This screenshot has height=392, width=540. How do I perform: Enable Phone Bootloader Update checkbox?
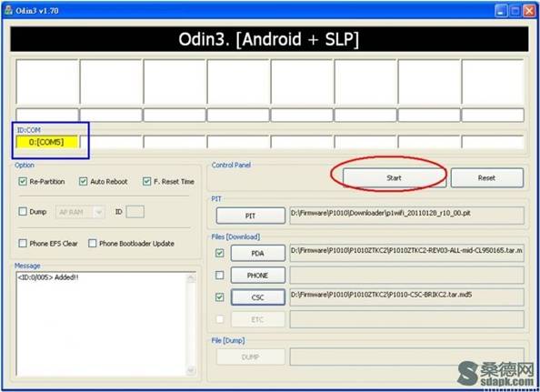pyautogui.click(x=93, y=243)
